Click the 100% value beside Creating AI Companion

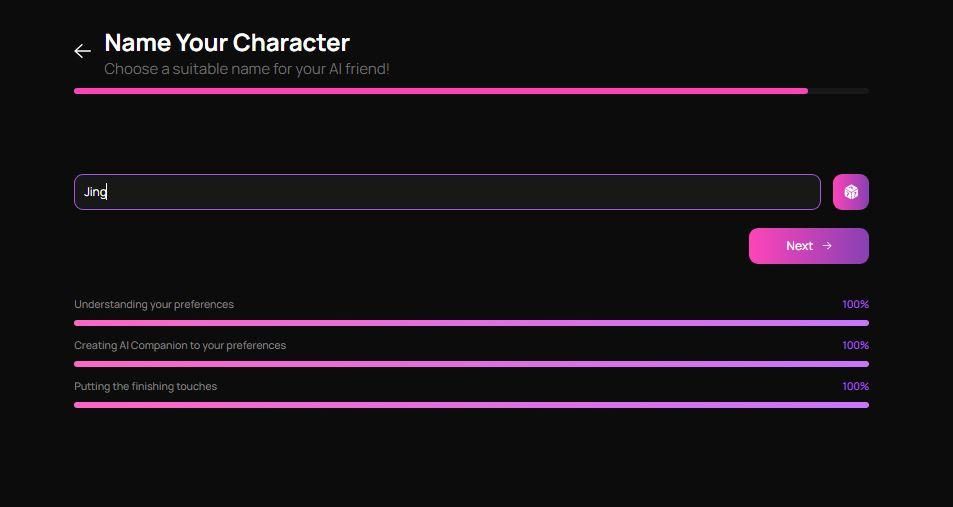pyautogui.click(x=855, y=345)
